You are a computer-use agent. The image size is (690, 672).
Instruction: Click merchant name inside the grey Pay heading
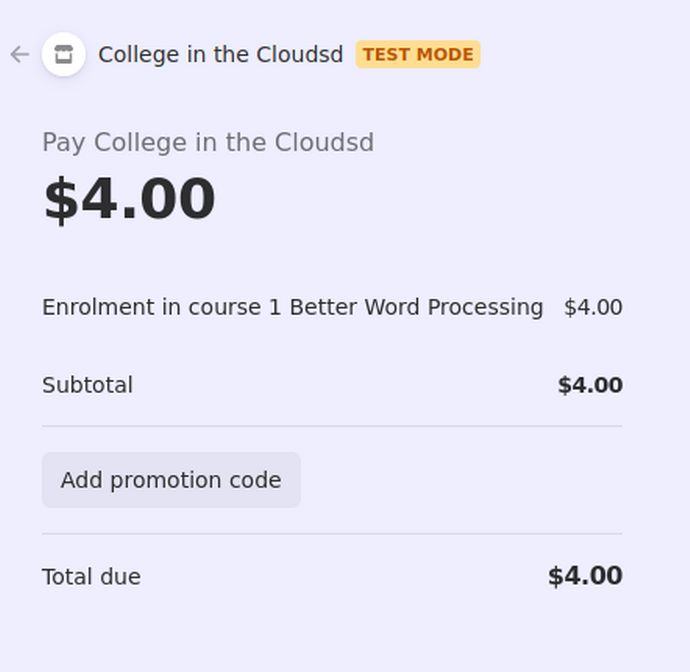(234, 143)
